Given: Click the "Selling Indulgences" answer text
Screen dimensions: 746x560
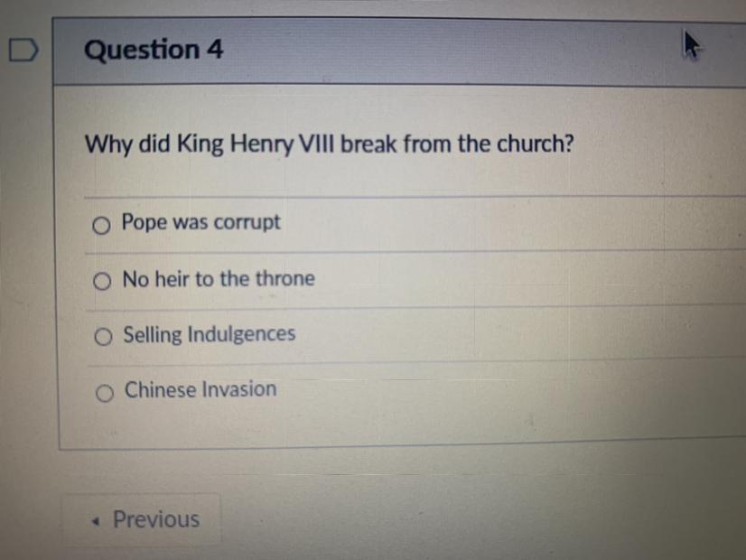Looking at the screenshot, I should point(209,334).
